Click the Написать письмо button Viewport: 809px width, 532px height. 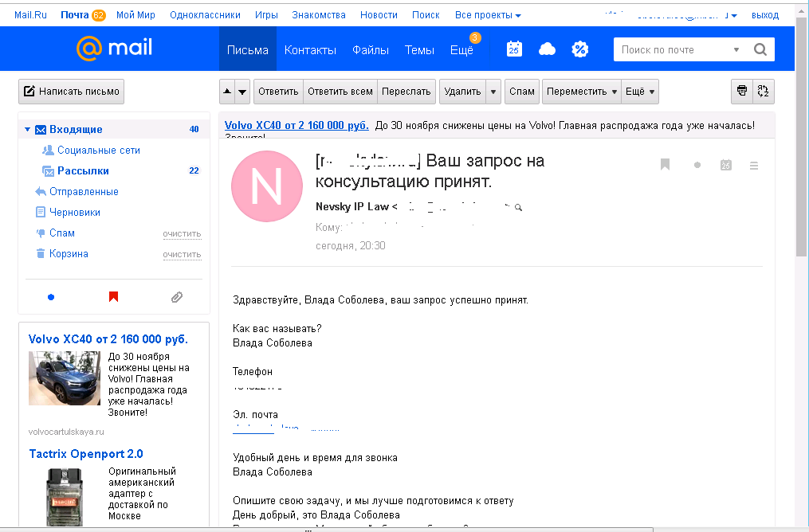(71, 92)
